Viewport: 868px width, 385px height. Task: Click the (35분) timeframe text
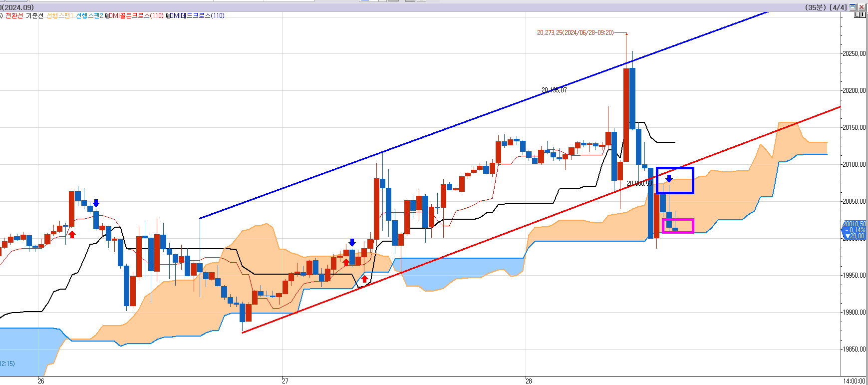816,7
